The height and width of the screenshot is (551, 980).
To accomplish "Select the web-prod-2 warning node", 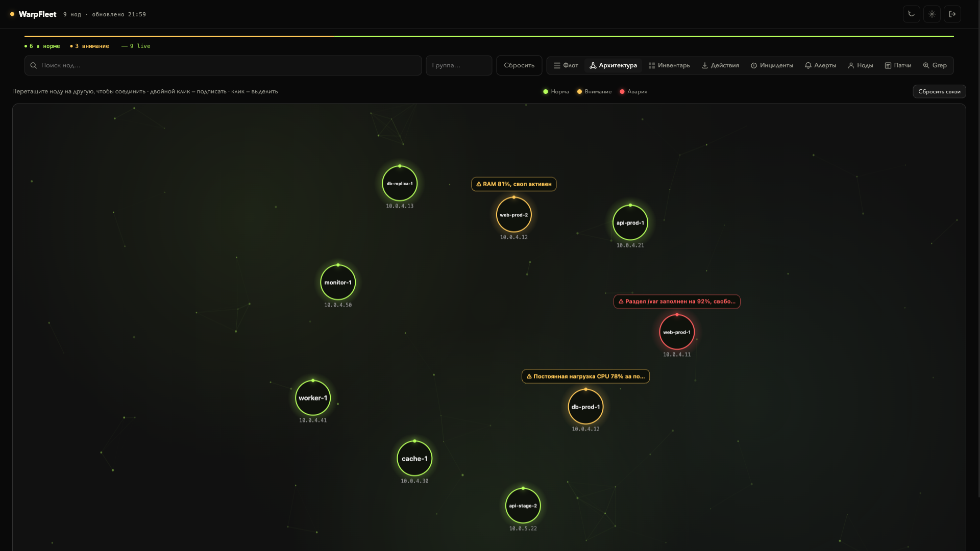I will (513, 215).
